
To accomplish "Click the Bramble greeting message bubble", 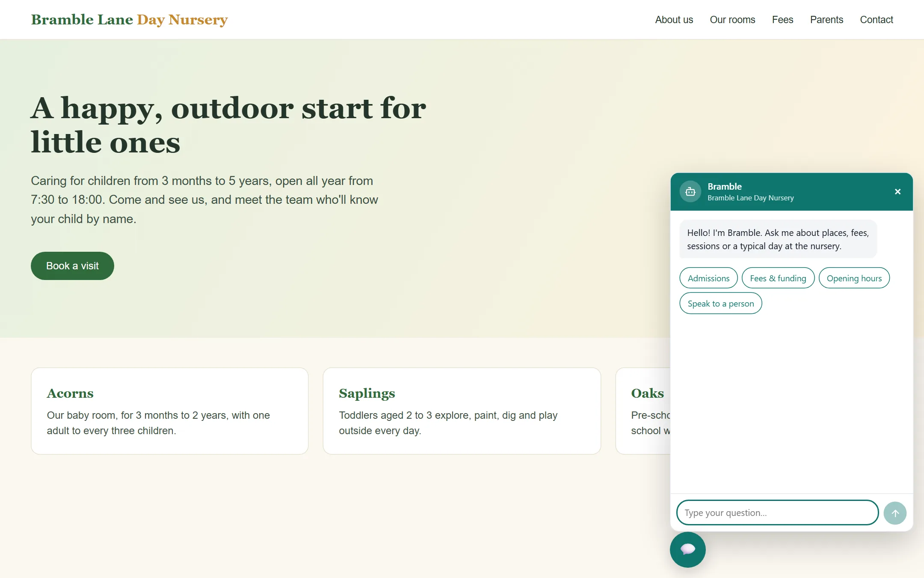I will (x=778, y=239).
